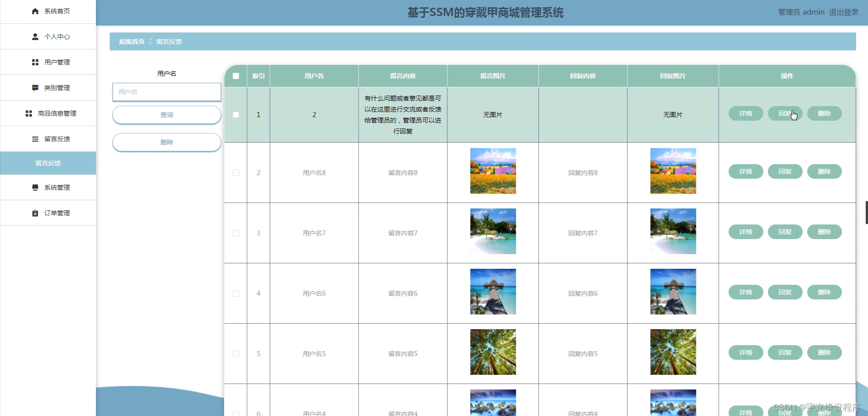Open the 回复图片 beach thumbnail in 用户名7 row
Viewport: 868px width, 416px height.
coord(673,231)
